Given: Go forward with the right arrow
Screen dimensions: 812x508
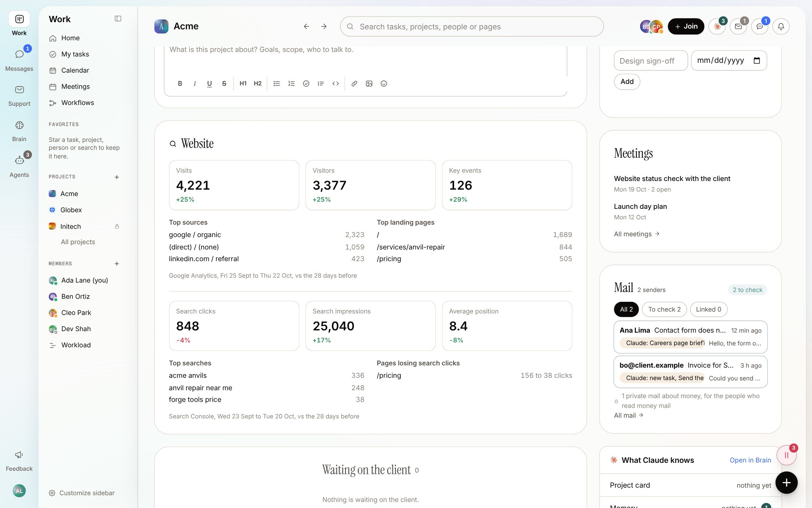Looking at the screenshot, I should pyautogui.click(x=324, y=26).
